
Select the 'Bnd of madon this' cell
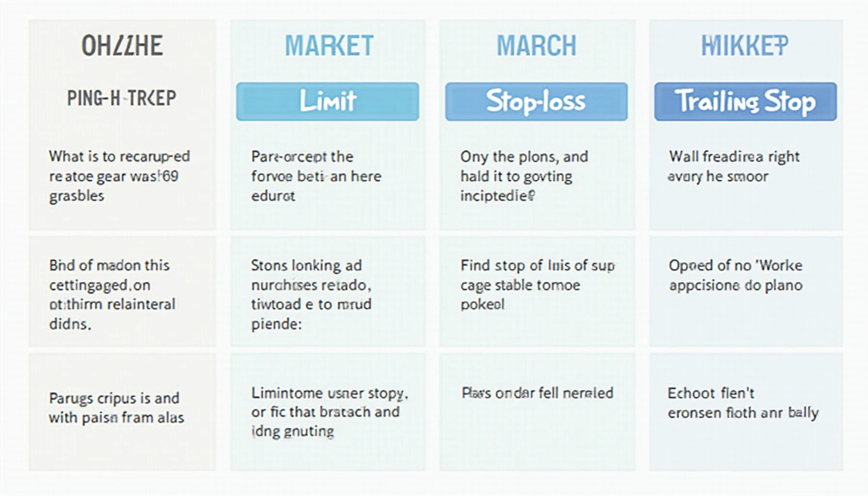click(123, 292)
